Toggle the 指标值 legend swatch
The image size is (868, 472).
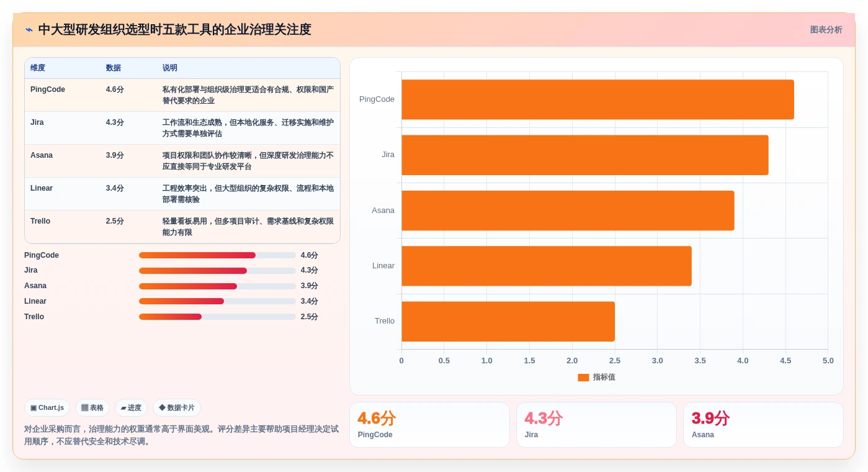coord(583,378)
